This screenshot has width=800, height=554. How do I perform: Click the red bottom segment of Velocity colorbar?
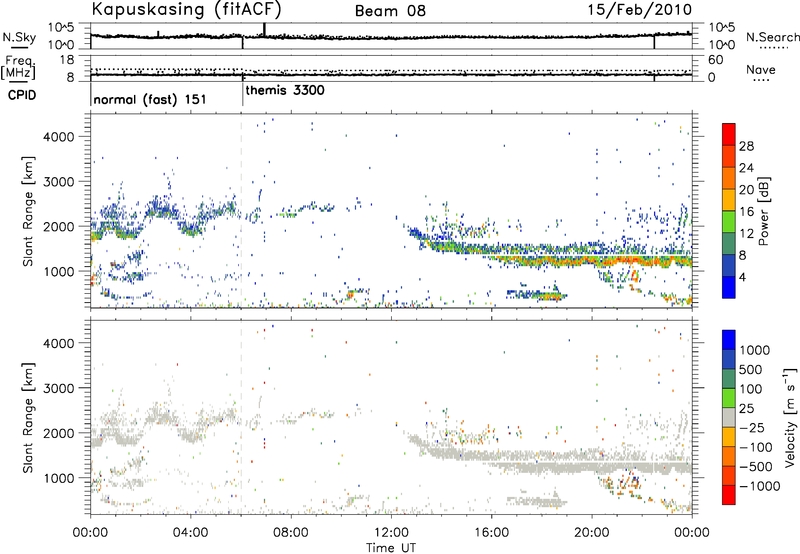tap(729, 495)
